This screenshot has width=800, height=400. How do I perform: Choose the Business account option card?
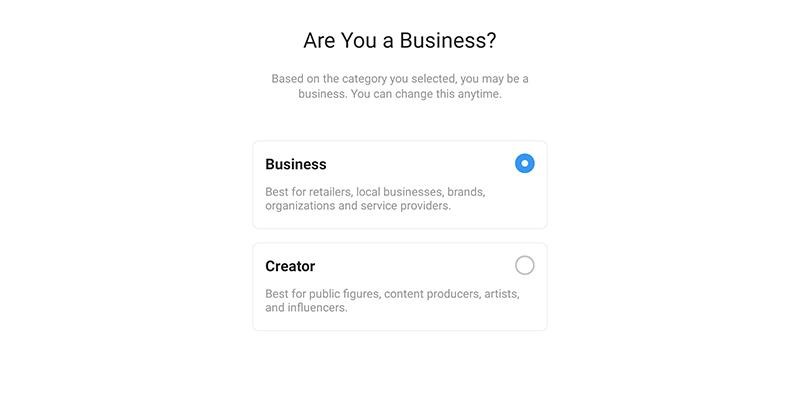tap(400, 185)
